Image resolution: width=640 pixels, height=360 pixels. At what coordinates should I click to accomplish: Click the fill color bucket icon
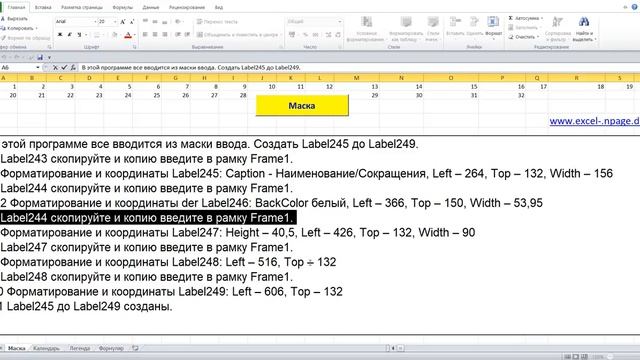[x=115, y=35]
